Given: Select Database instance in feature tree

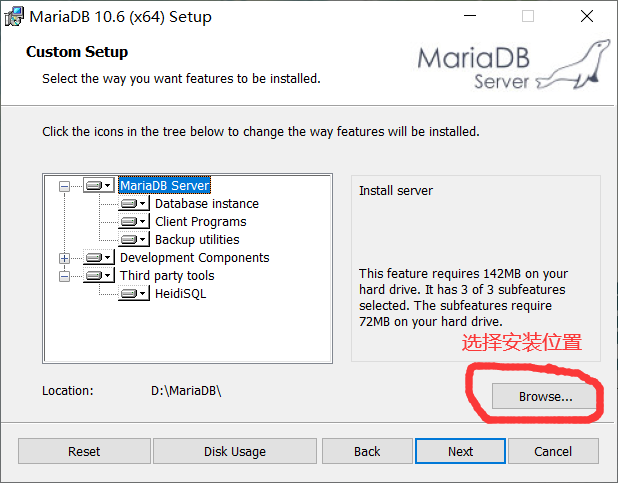Looking at the screenshot, I should 207,203.
